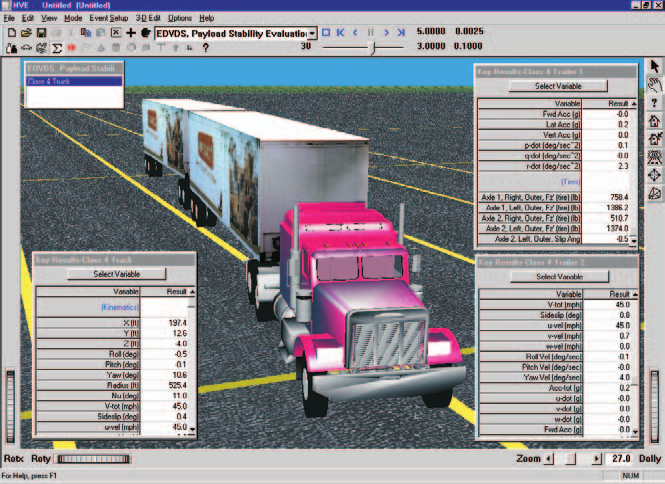Click the home view icon
Screen dimensions: 665x484
655,121
